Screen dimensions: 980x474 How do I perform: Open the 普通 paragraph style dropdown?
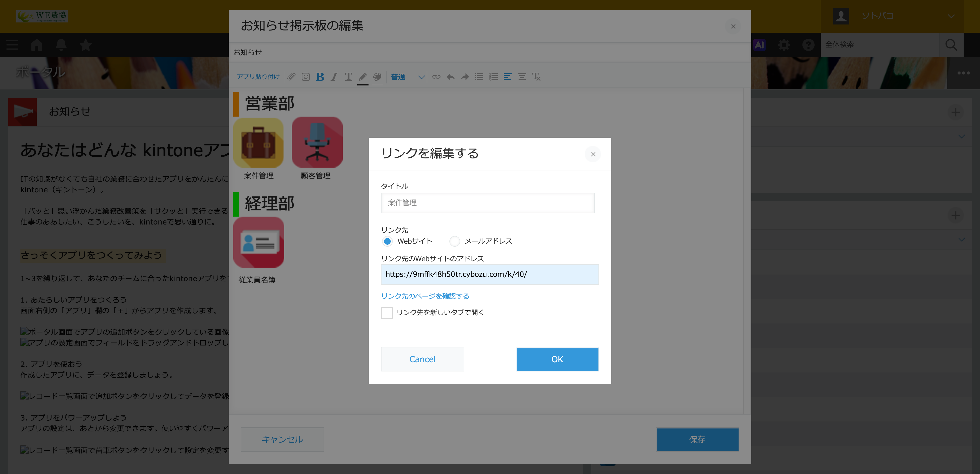pos(407,77)
